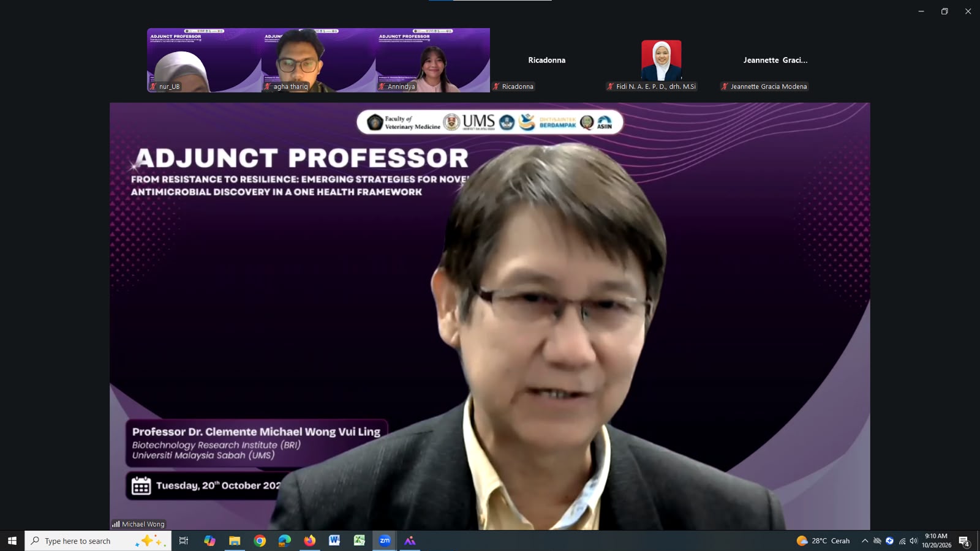This screenshot has height=551, width=980.
Task: Click muted mic icon on Ricadonna label
Action: pos(496,86)
